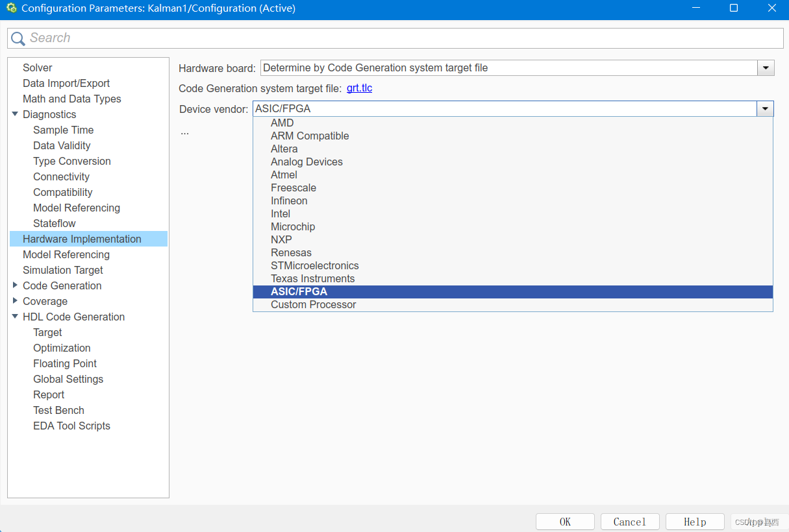Select Renesas as device vendor
The height and width of the screenshot is (532, 789).
click(x=513, y=253)
